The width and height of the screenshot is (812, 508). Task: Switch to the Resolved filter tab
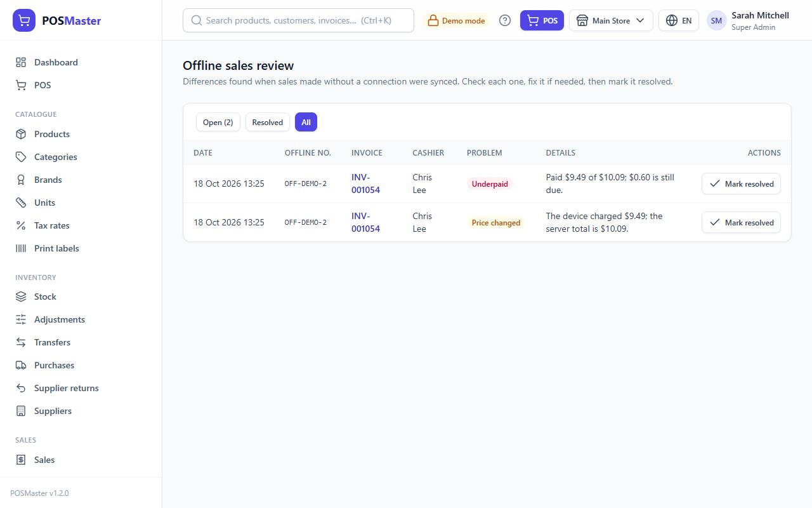pyautogui.click(x=268, y=123)
